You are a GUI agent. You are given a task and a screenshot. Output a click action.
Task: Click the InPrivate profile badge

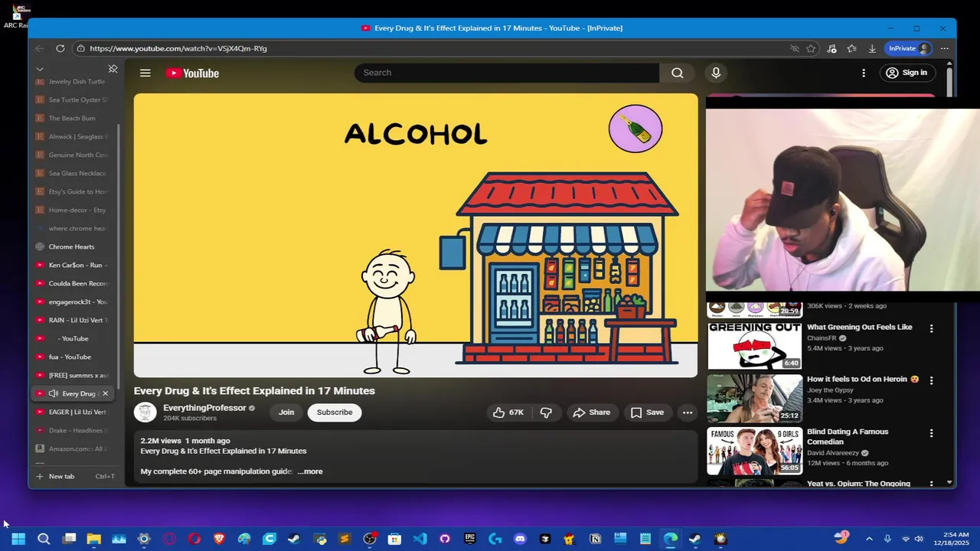909,48
